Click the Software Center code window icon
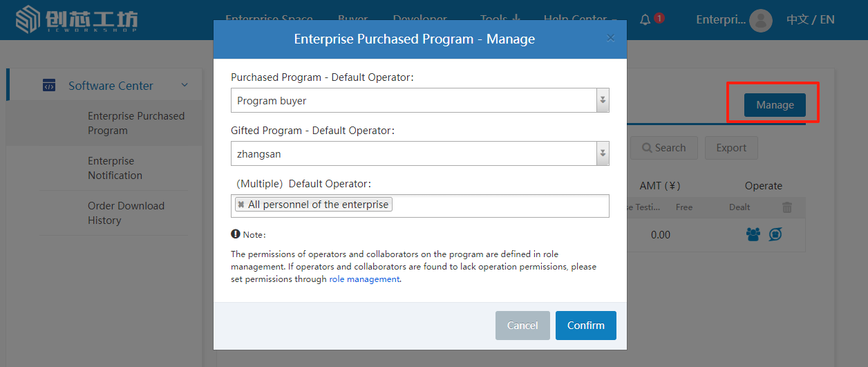Image resolution: width=868 pixels, height=367 pixels. 49,86
